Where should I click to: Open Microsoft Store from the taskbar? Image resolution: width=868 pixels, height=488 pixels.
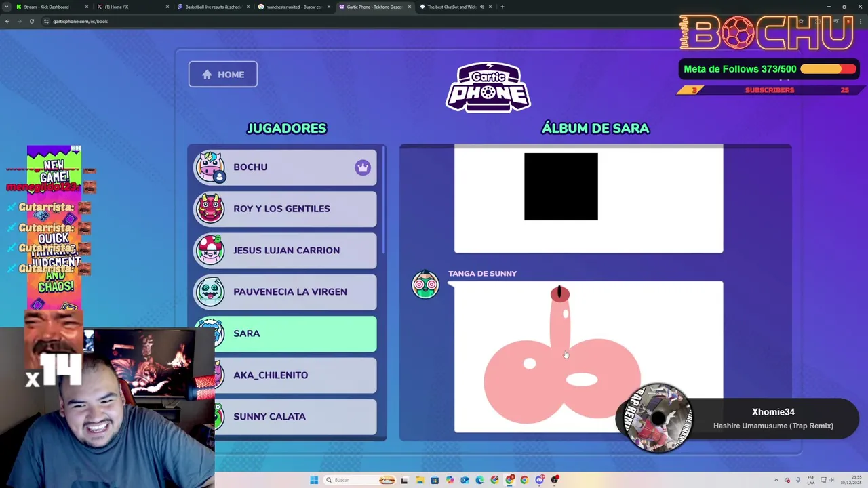pos(435,480)
